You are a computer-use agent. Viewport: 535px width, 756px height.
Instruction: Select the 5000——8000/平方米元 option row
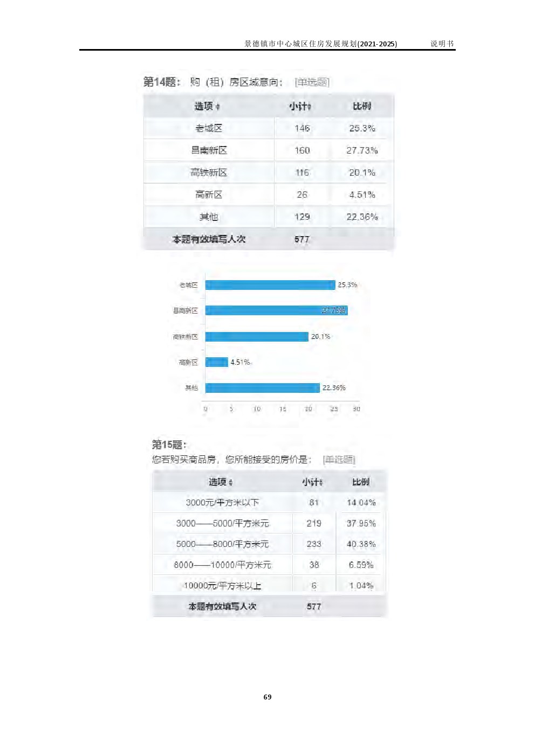coord(222,544)
